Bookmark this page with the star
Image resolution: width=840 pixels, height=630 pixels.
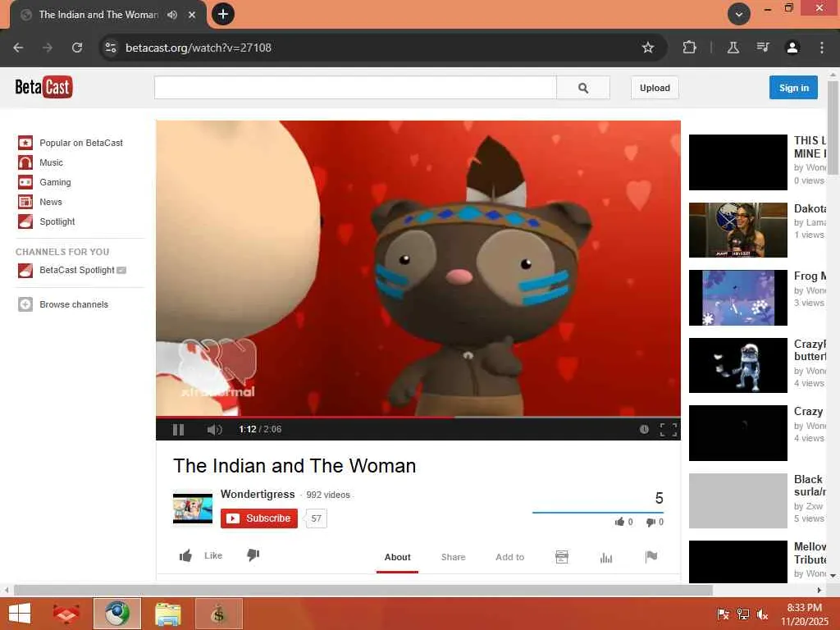pos(648,48)
